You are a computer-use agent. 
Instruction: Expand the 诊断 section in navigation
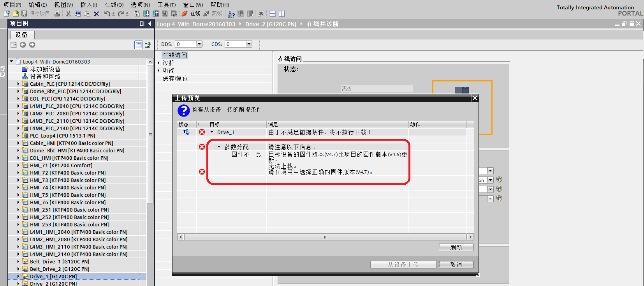[159, 63]
